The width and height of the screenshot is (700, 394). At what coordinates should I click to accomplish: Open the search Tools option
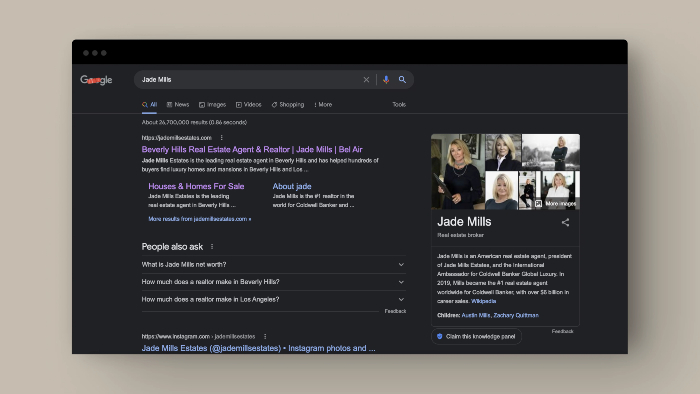tap(399, 104)
